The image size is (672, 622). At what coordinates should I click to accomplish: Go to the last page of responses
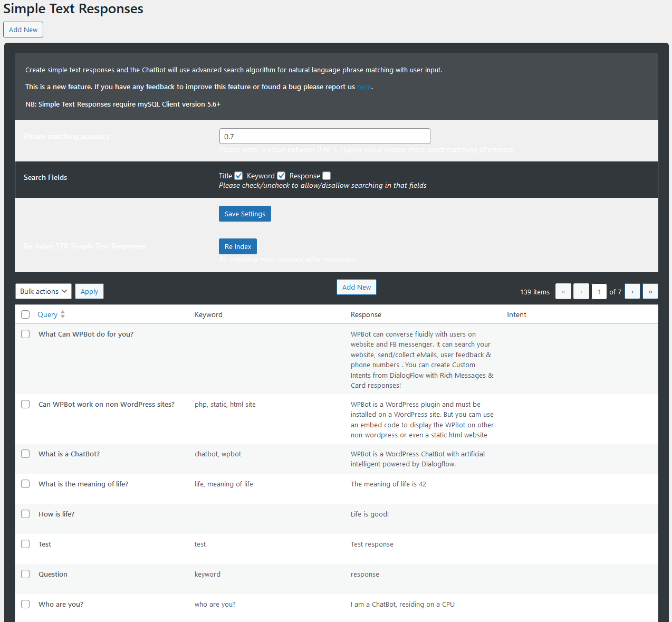pos(650,291)
